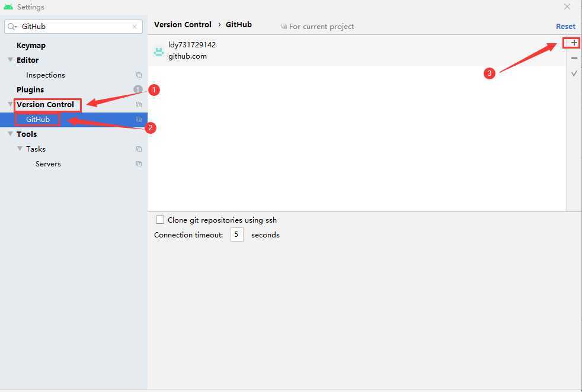
Task: Click the For current project label
Action: click(321, 27)
